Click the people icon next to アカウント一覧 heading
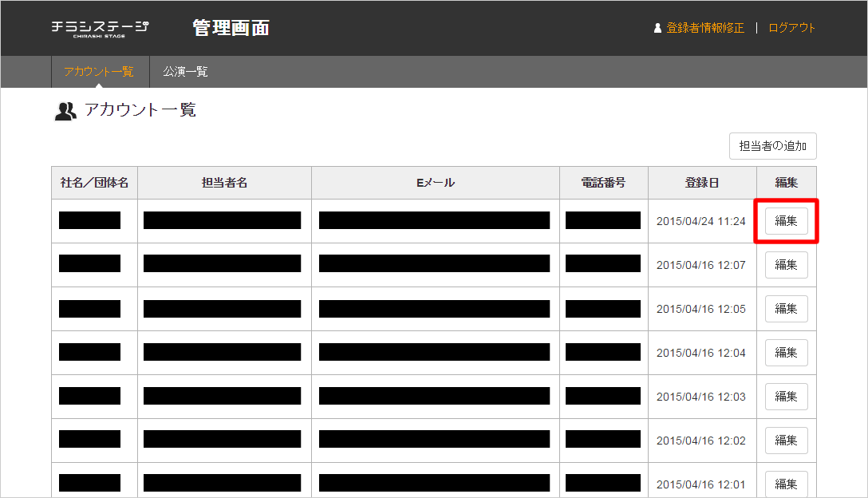The width and height of the screenshot is (868, 498). pos(65,111)
